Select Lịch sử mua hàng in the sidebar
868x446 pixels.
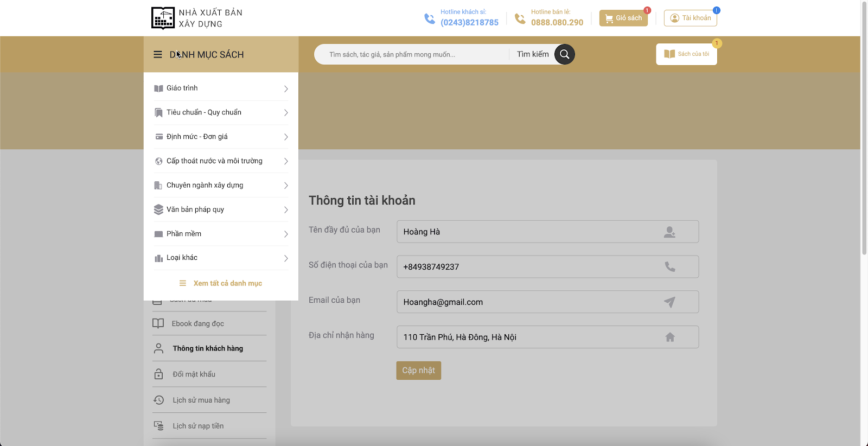pos(209,400)
